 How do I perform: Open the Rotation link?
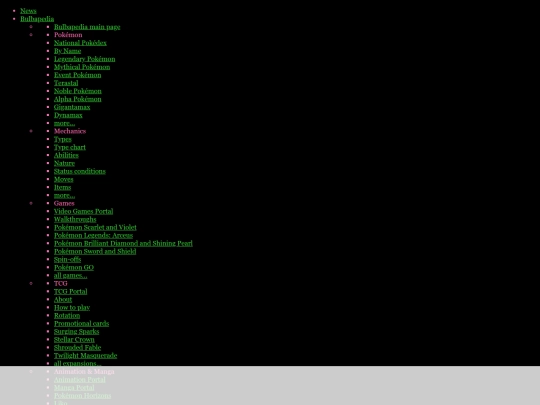click(x=67, y=316)
